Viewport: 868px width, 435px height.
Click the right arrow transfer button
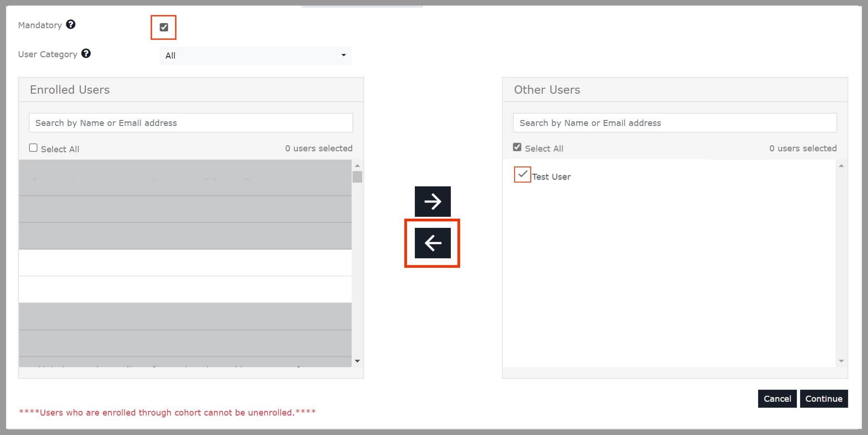tap(432, 202)
